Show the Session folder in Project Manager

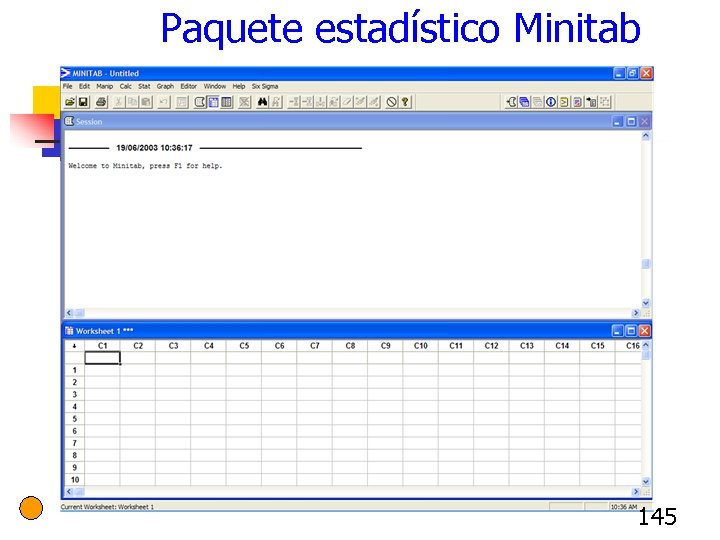511,102
